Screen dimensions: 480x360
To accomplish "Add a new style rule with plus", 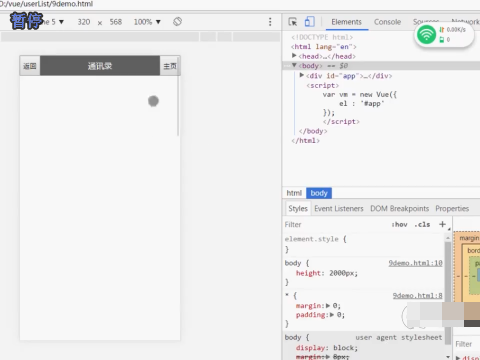I will pos(442,224).
